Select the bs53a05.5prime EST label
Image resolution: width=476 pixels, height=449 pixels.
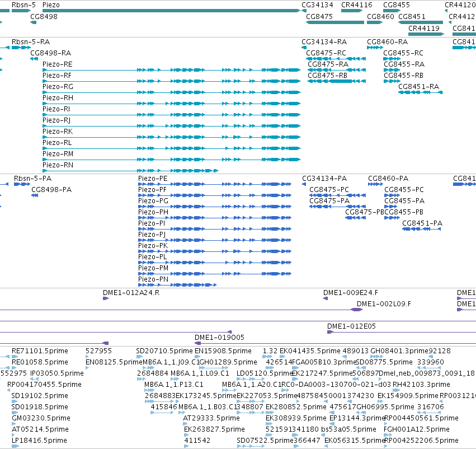tap(348, 429)
